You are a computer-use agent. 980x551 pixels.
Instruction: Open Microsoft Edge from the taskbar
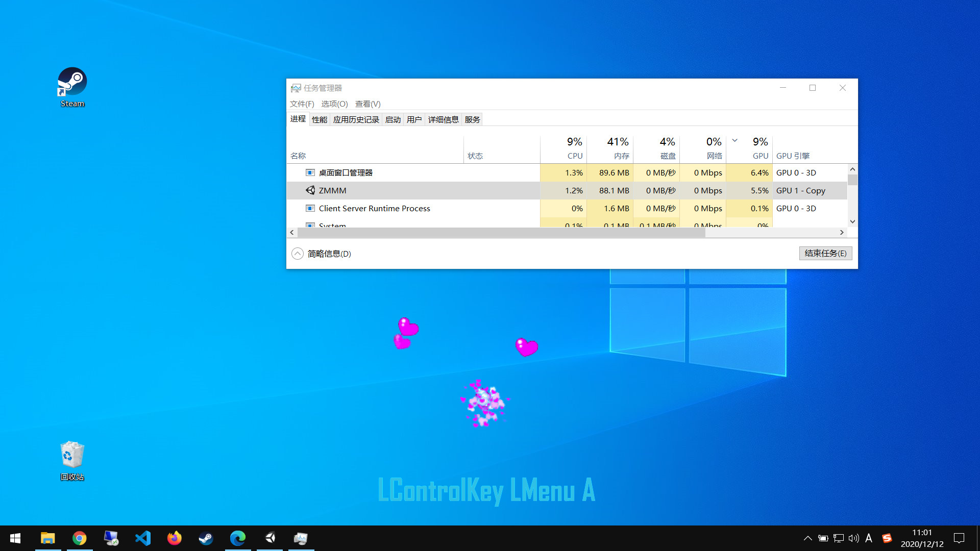click(x=238, y=538)
